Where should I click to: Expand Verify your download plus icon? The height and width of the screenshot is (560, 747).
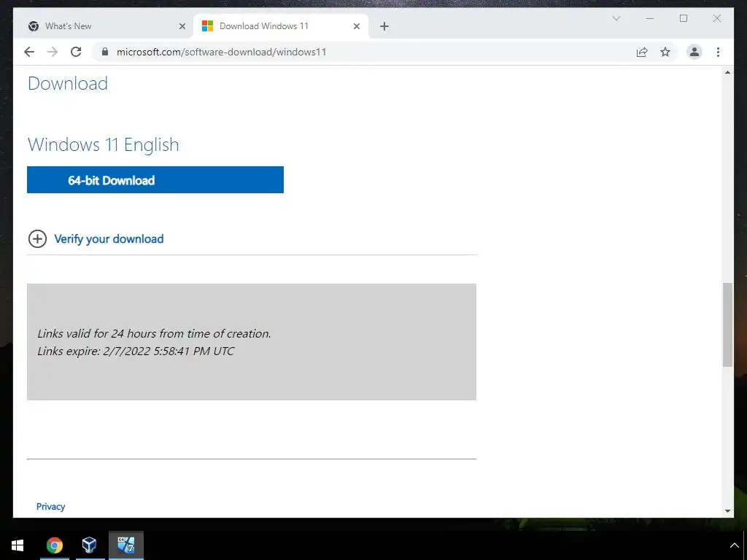tap(38, 238)
